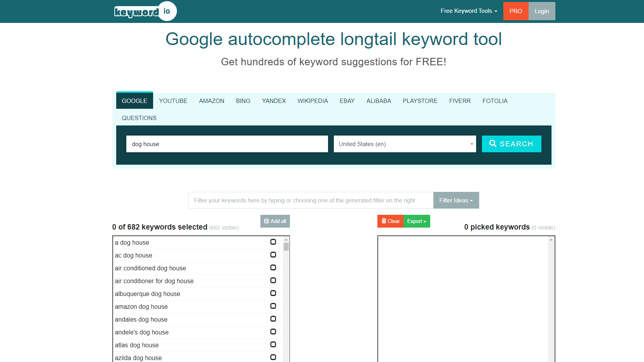Switch to the PLAYSTORE tab
This screenshot has height=362, width=644.
(x=420, y=101)
